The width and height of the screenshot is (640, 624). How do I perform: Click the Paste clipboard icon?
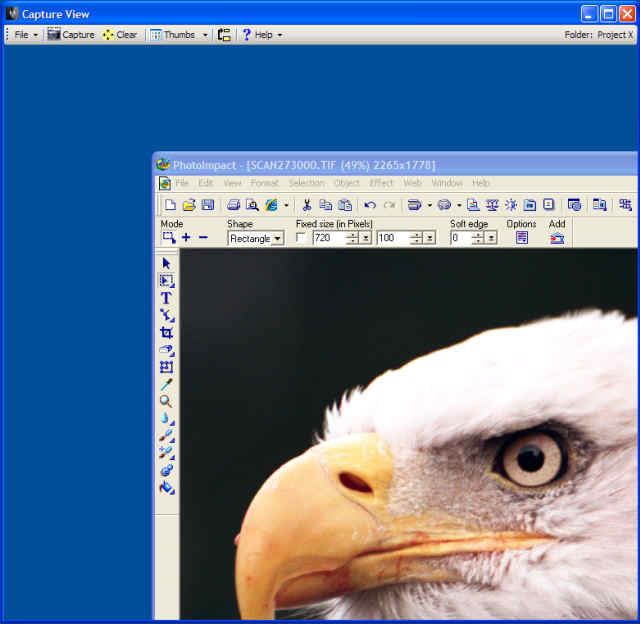(x=345, y=204)
